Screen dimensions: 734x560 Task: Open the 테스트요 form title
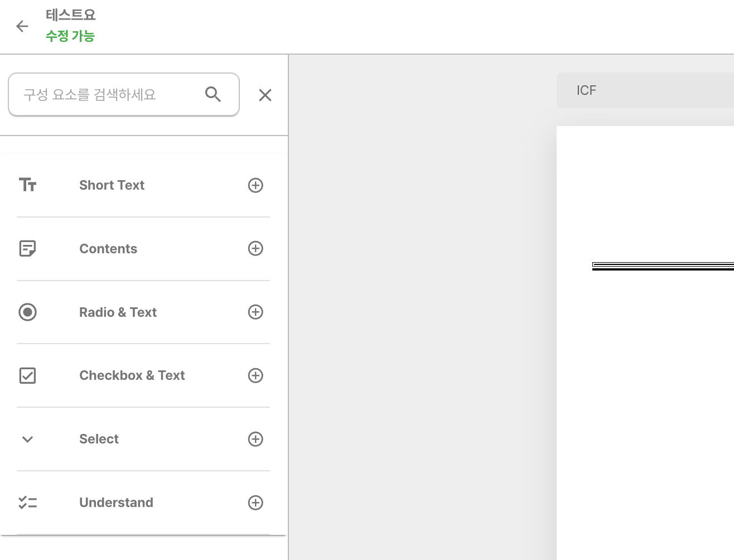click(70, 15)
